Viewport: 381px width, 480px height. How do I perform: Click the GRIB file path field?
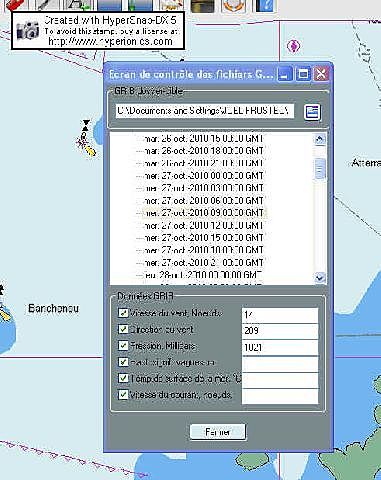(x=205, y=111)
